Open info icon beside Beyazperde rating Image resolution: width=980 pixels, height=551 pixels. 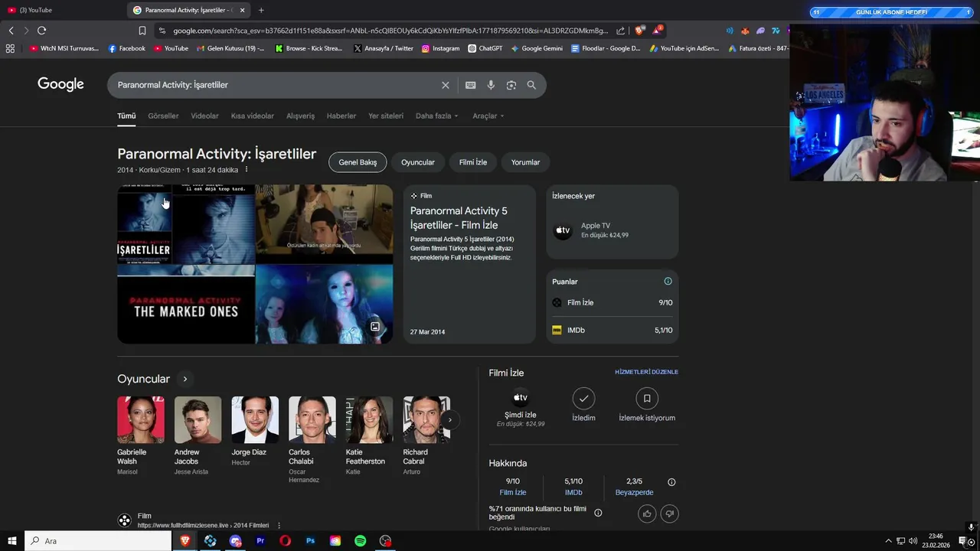click(x=671, y=482)
